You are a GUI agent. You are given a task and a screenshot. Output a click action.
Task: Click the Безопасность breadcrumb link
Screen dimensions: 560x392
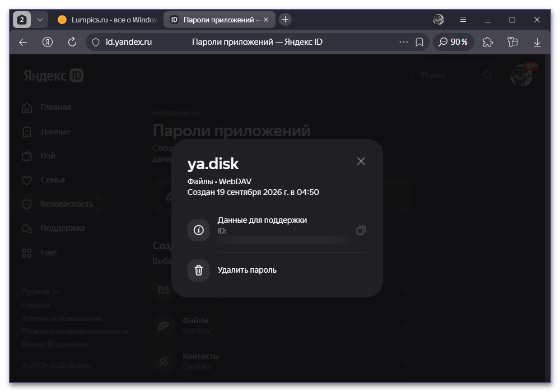pos(176,113)
